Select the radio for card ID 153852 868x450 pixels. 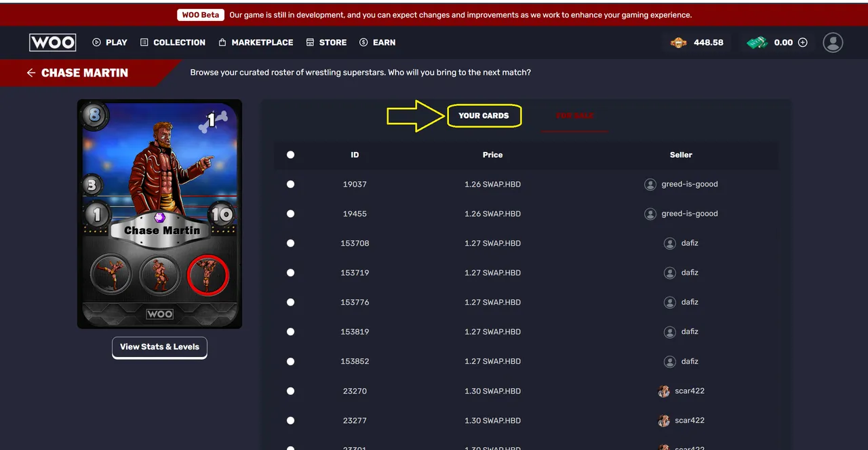(x=290, y=362)
